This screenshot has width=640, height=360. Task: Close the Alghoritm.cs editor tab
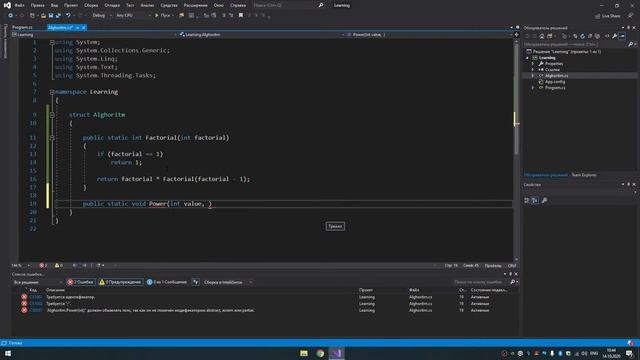(x=83, y=27)
